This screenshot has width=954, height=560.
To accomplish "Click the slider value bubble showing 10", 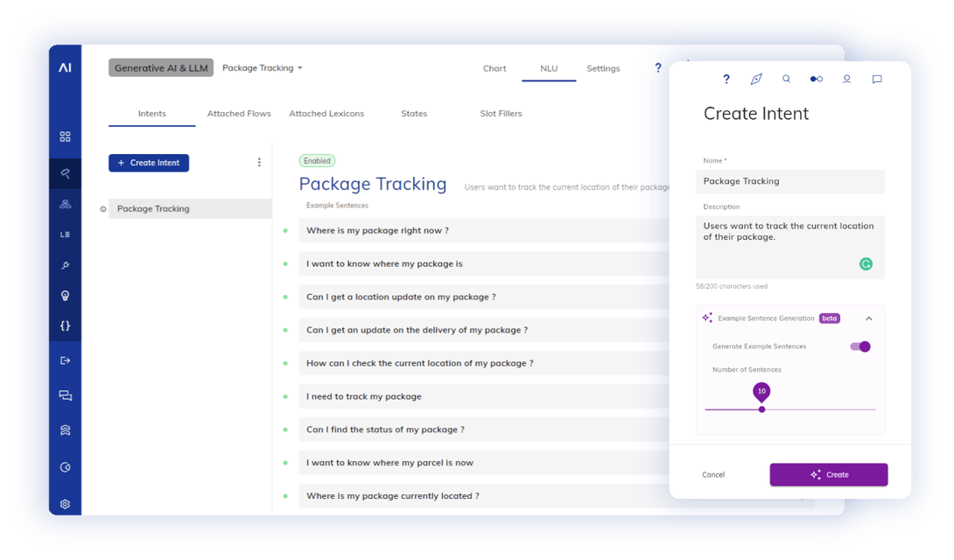I will 761,392.
